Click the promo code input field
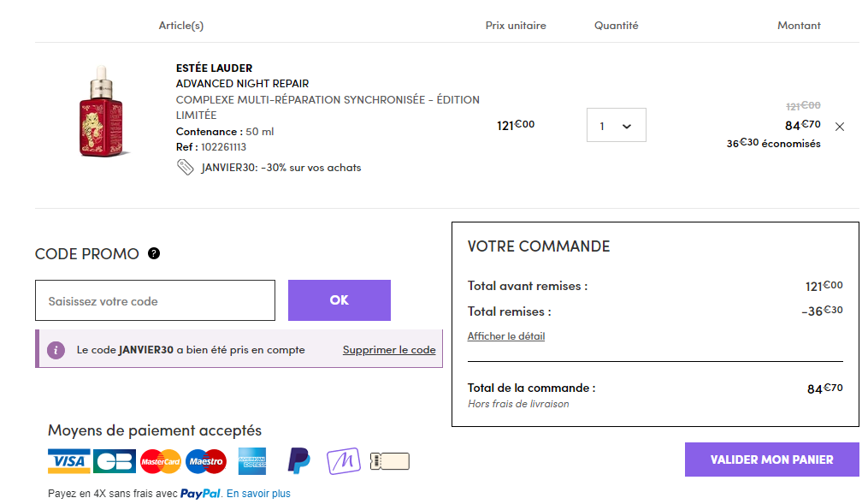Image resolution: width=868 pixels, height=504 pixels. [x=155, y=300]
